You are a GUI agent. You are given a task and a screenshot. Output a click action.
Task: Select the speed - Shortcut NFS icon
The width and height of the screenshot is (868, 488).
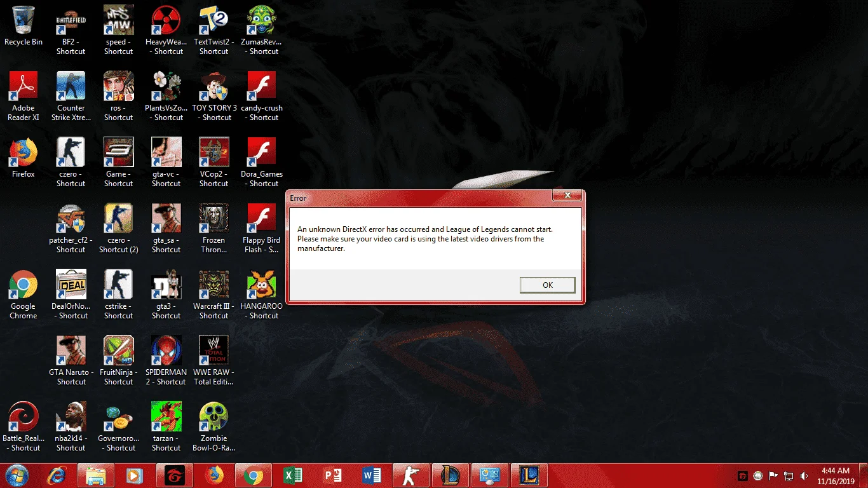pos(118,30)
